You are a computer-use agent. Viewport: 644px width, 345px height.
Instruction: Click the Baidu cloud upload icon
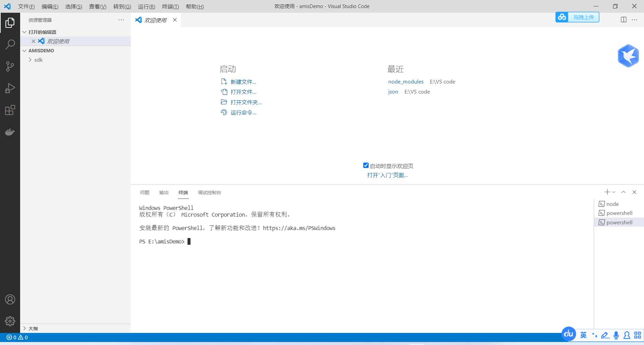tap(562, 17)
